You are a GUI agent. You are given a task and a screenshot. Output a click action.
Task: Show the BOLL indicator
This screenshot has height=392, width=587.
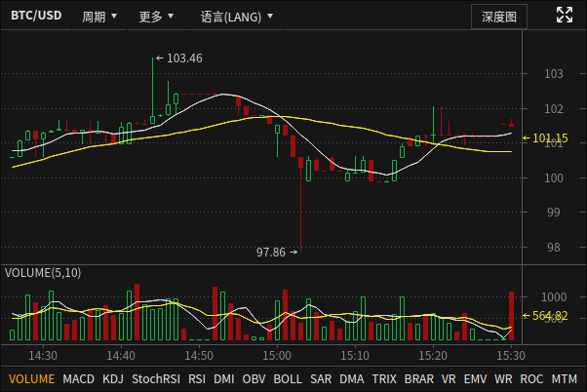[x=288, y=379]
